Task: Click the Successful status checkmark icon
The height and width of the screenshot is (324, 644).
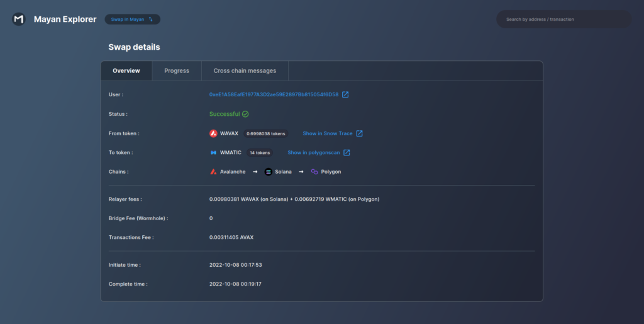Action: point(245,114)
